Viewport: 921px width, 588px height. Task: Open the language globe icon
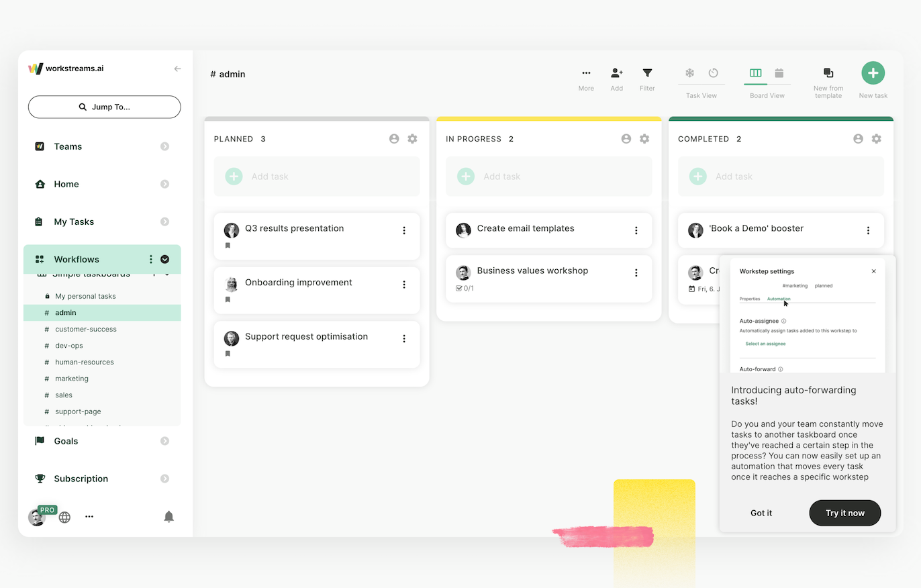coord(64,517)
